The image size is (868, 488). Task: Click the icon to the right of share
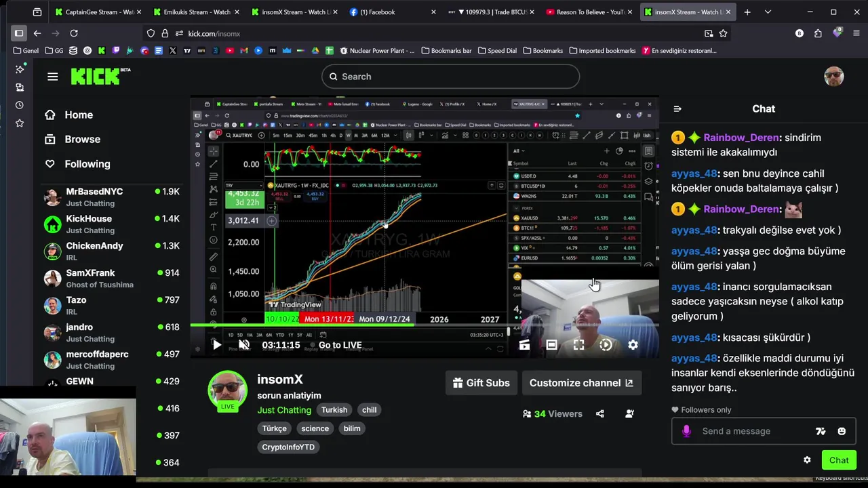tap(629, 413)
